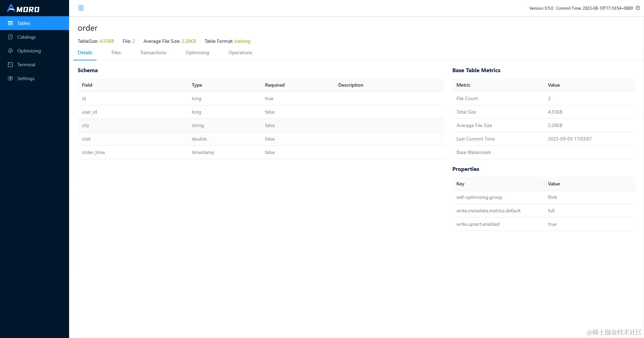Open the Terminal menu item
This screenshot has height=338, width=644.
35,65
